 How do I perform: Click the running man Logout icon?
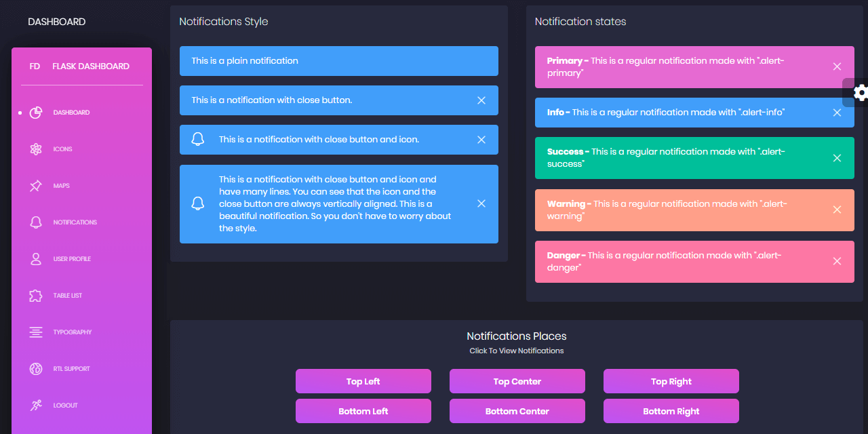point(36,406)
